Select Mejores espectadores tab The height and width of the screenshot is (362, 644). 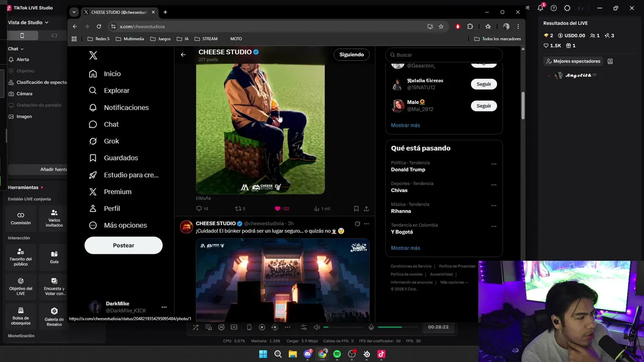(x=573, y=61)
